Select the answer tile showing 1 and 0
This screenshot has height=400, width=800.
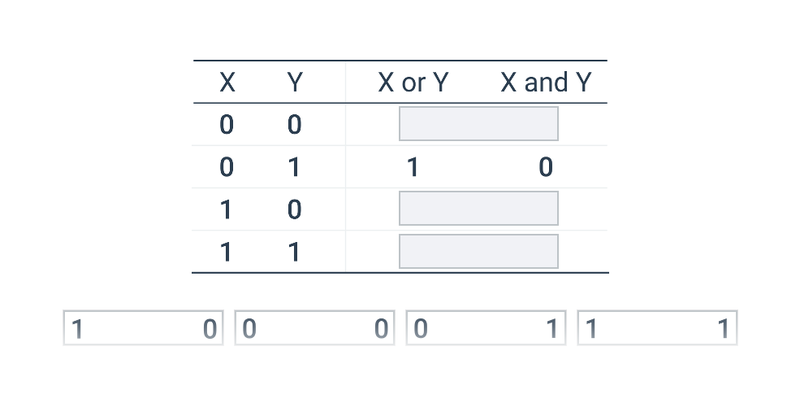pyautogui.click(x=143, y=328)
